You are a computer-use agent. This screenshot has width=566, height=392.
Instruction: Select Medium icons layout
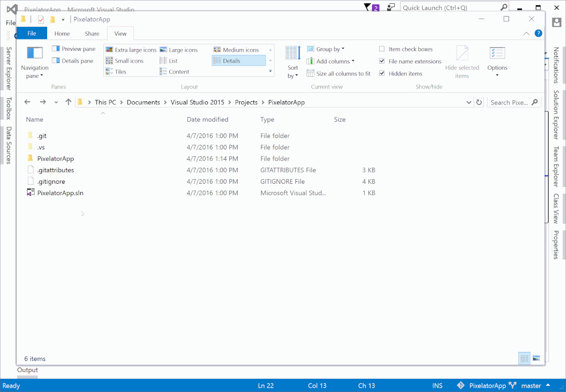coord(236,49)
